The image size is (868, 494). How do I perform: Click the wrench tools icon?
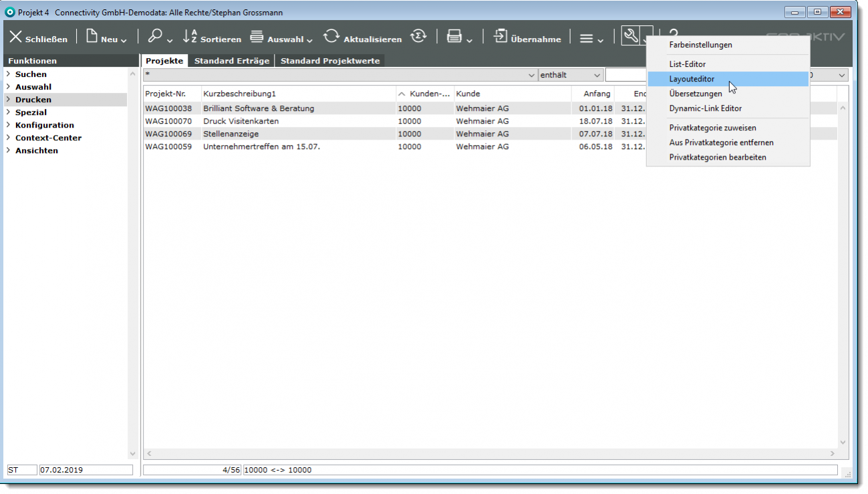(630, 35)
